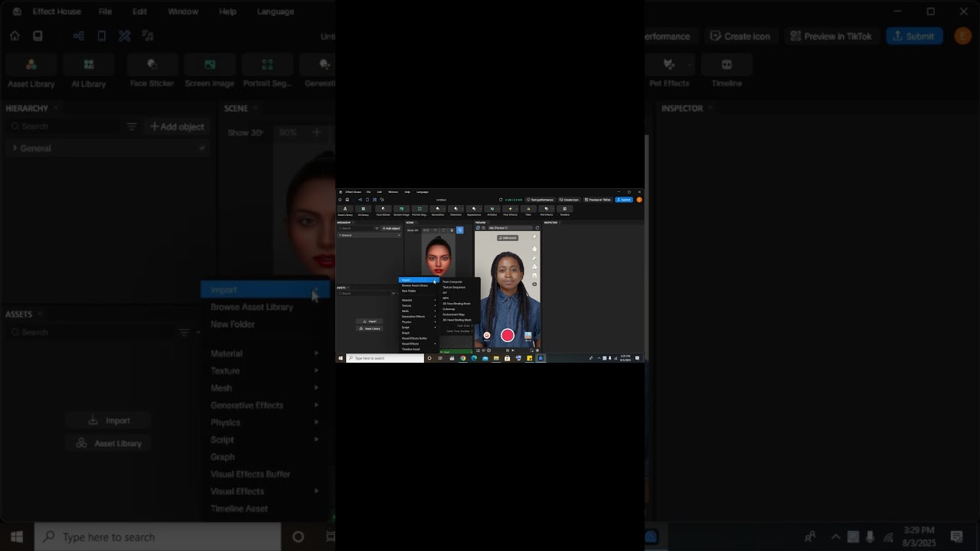Click the reset view icon in Scene toolbar
The width and height of the screenshot is (980, 551).
[443, 230]
